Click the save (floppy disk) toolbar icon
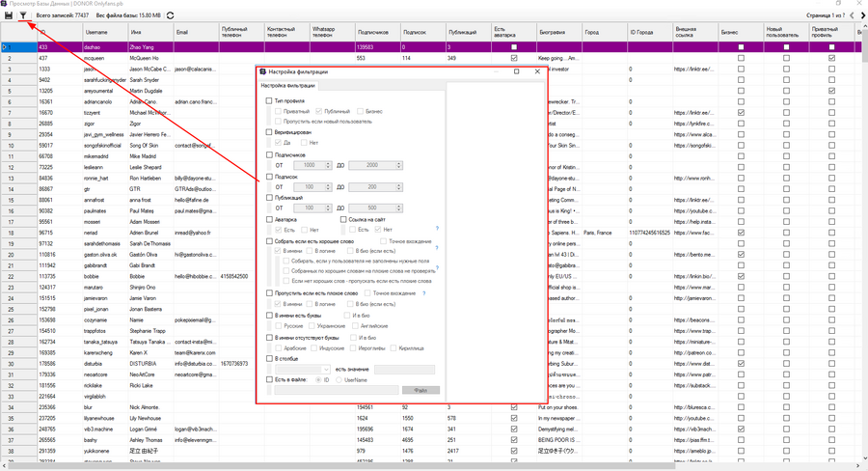The image size is (868, 471). 9,15
